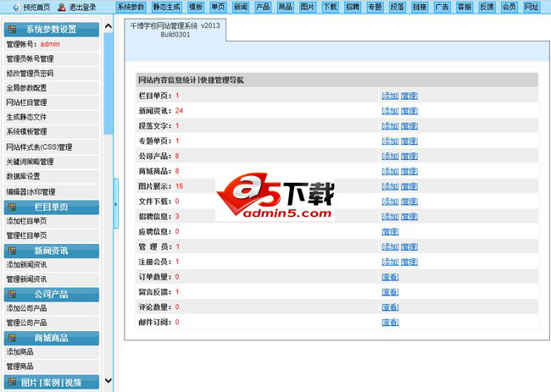Click the 16 count beside 图片展示
Image resolution: width=551 pixels, height=392 pixels.
point(179,186)
